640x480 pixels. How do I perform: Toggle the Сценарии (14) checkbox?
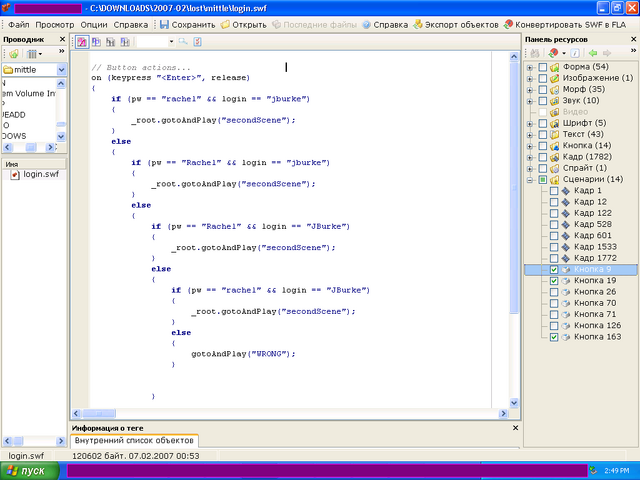pyautogui.click(x=542, y=179)
